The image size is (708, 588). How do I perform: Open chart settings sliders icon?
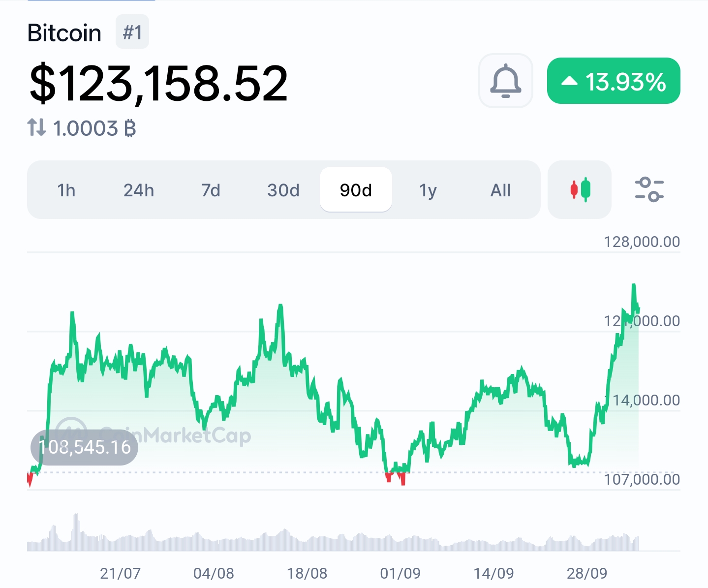[649, 189]
